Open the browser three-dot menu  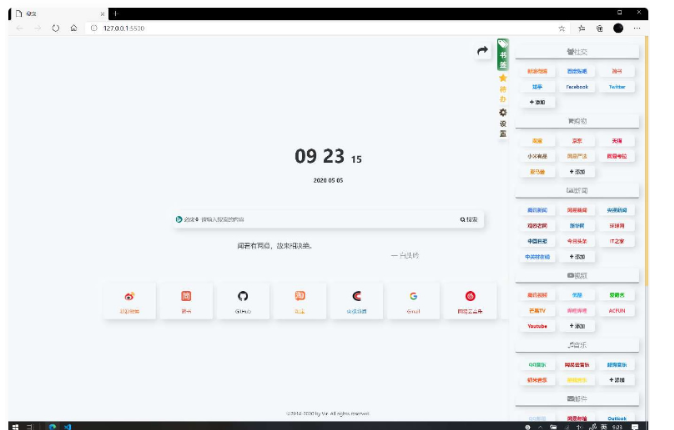(x=637, y=28)
